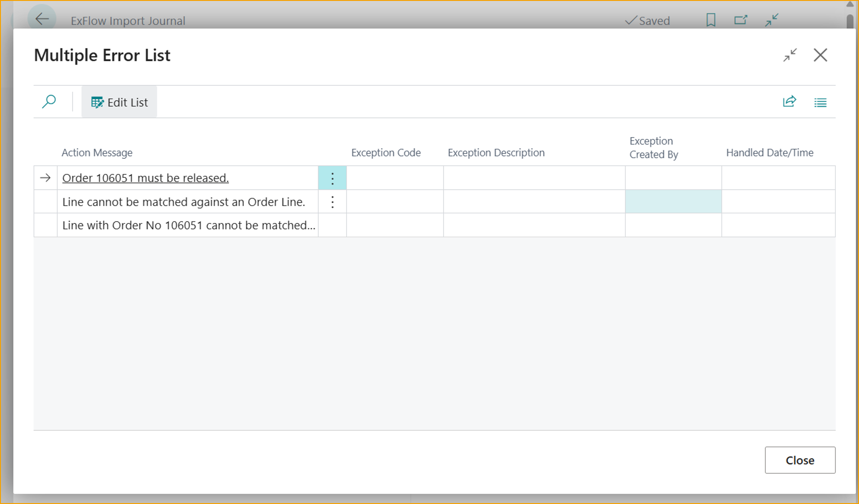The height and width of the screenshot is (504, 859).
Task: Click the Handled Date/Time column header
Action: point(769,153)
